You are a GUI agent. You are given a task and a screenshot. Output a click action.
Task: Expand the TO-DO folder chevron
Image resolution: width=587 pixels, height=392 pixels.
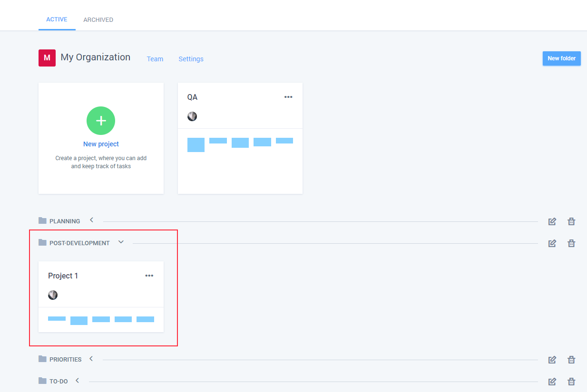pos(77,381)
